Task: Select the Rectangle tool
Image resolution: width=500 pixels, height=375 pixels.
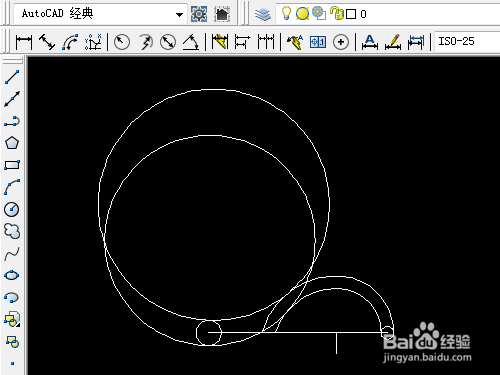Action: [x=12, y=165]
